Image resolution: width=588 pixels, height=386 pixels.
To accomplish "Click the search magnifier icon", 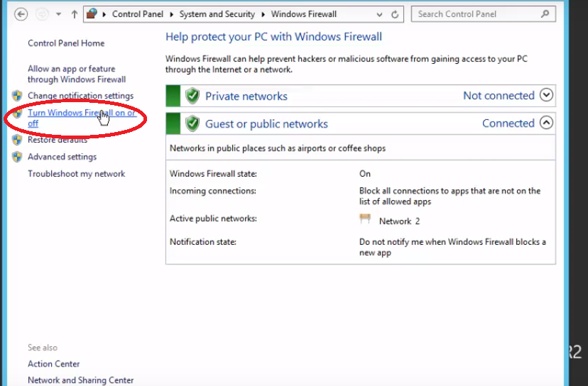I will click(x=545, y=14).
